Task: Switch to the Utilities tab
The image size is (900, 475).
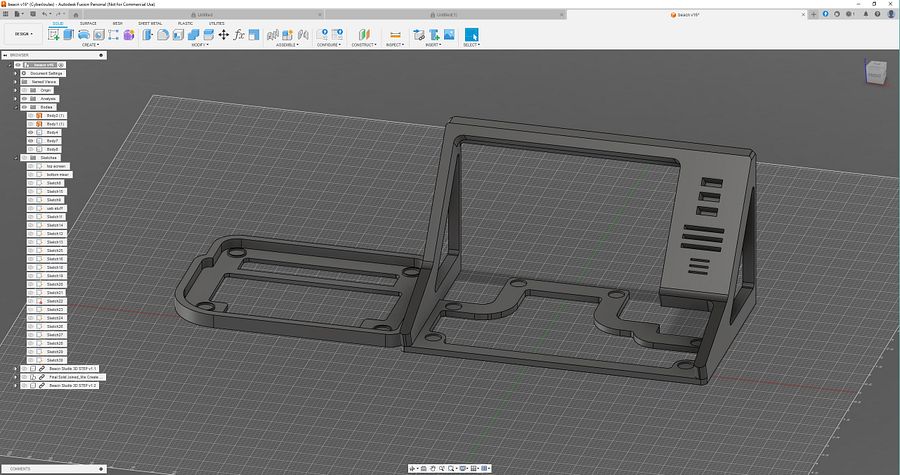Action: (216, 24)
